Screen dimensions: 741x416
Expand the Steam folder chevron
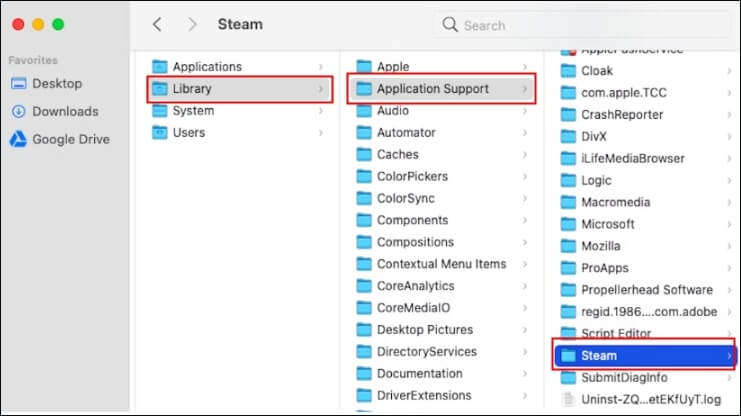point(729,355)
